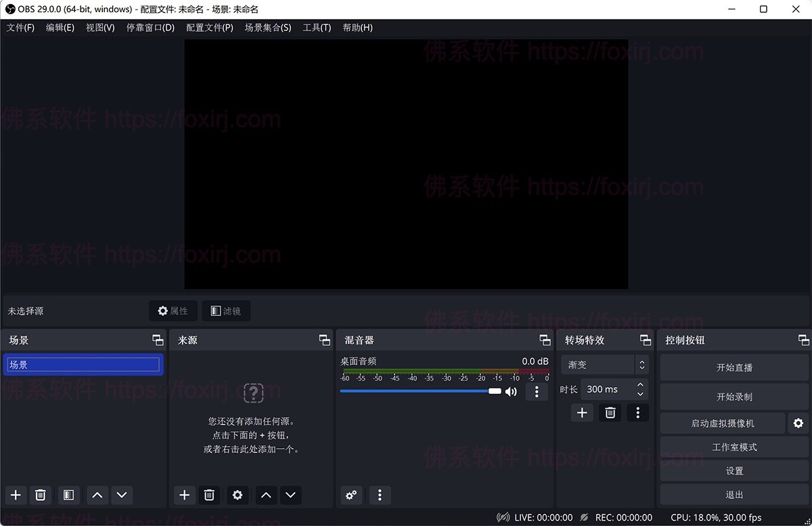Screen dimensions: 812x526
Task: Open scene filters icon in Scenes panel
Action: point(68,495)
